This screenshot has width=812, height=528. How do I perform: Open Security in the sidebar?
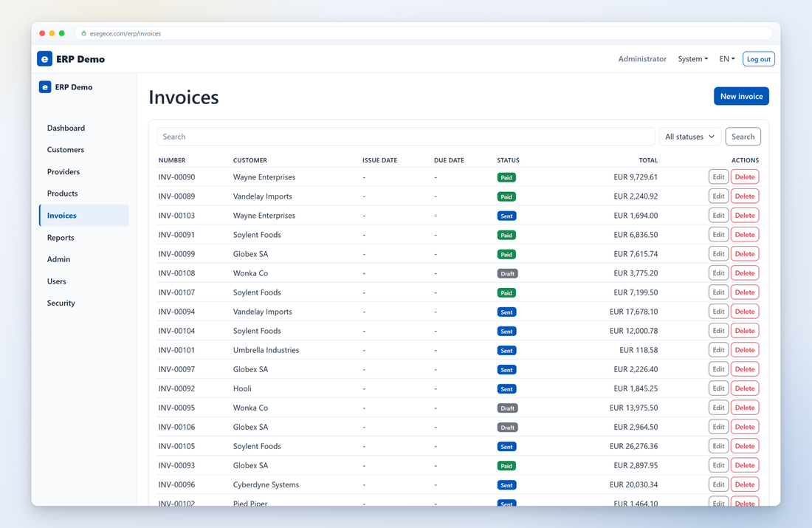coord(84,303)
